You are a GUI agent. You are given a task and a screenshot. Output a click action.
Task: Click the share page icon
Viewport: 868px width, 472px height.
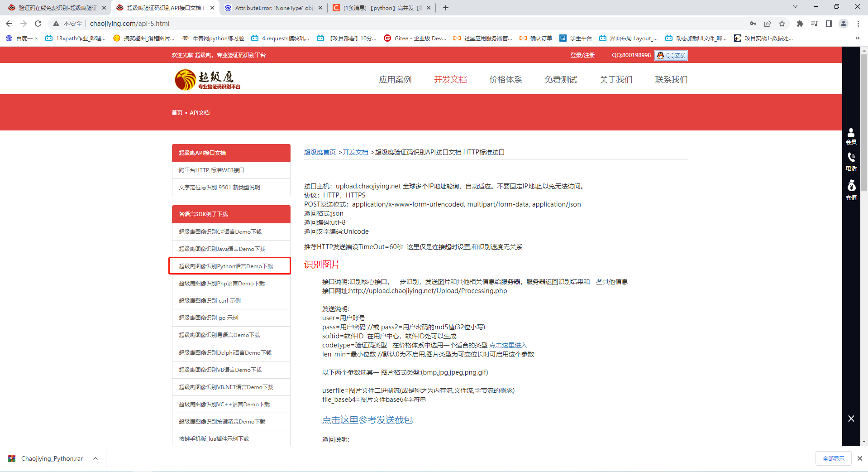pyautogui.click(x=768, y=24)
